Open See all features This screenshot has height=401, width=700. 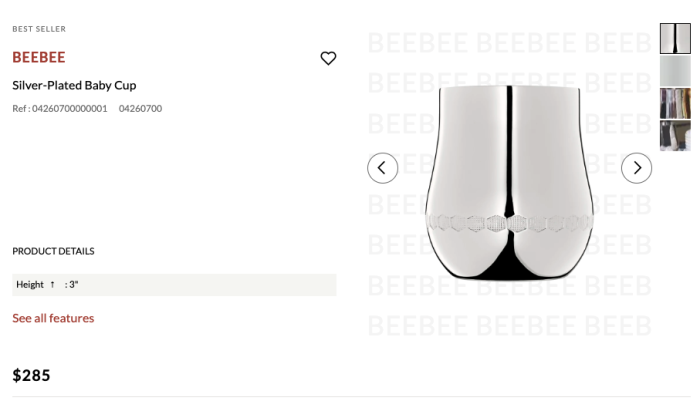[53, 318]
